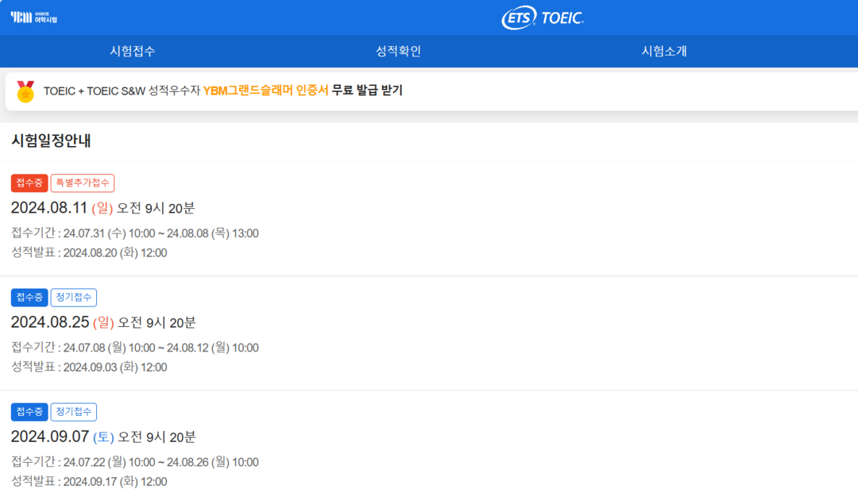This screenshot has height=504, width=858.
Task: Click the 시험일정안내 section heading
Action: pyautogui.click(x=51, y=141)
